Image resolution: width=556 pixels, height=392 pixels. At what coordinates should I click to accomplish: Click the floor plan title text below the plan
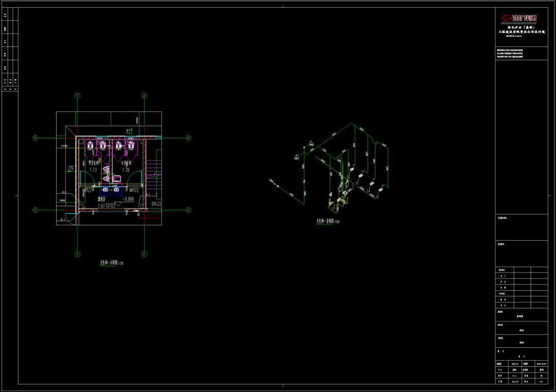[x=111, y=263]
